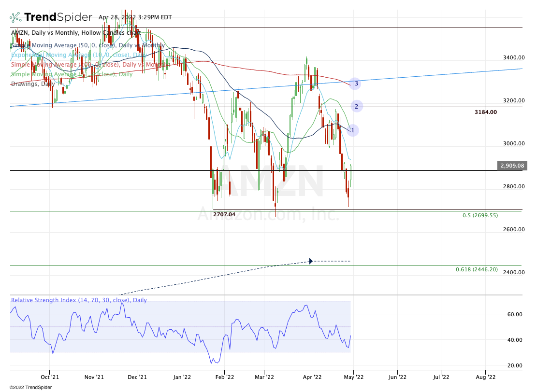This screenshot has height=392, width=537.
Task: Click the Relative Strength Index indicator title
Action: pyautogui.click(x=79, y=300)
